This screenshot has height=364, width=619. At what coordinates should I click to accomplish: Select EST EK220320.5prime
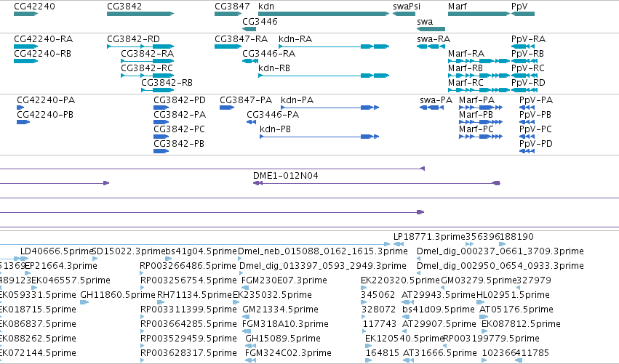363,288
